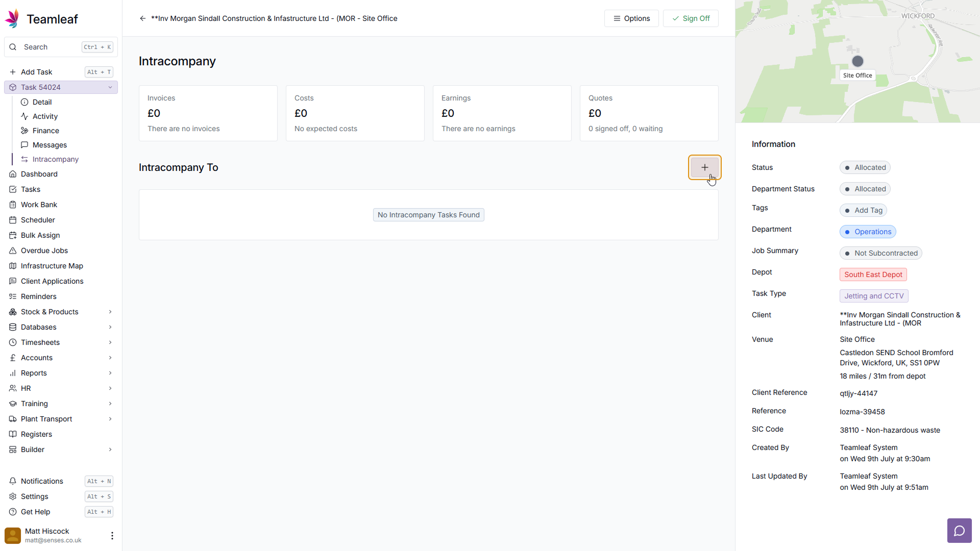Click the Site Office map marker
This screenshot has width=980, height=551.
(857, 61)
